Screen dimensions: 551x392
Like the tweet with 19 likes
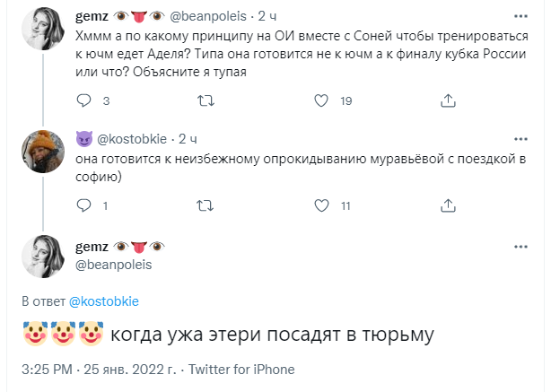click(324, 100)
